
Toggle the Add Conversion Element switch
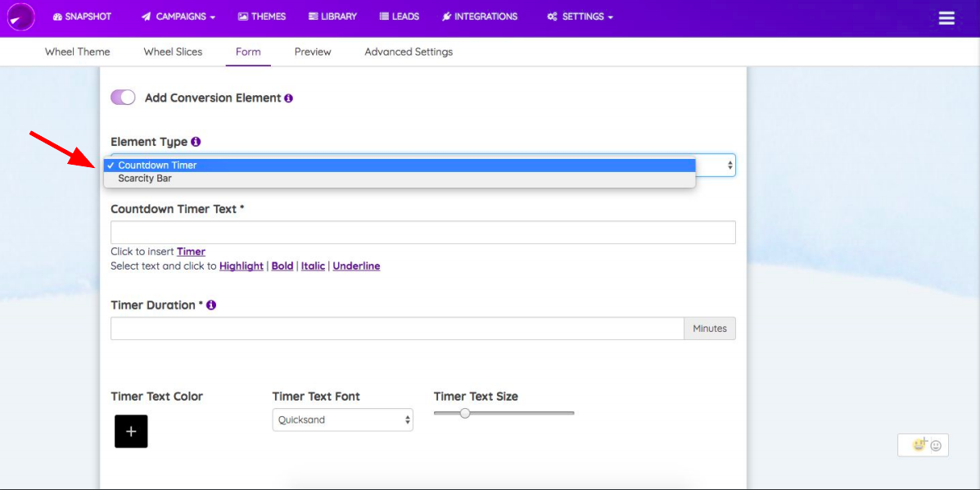point(123,98)
